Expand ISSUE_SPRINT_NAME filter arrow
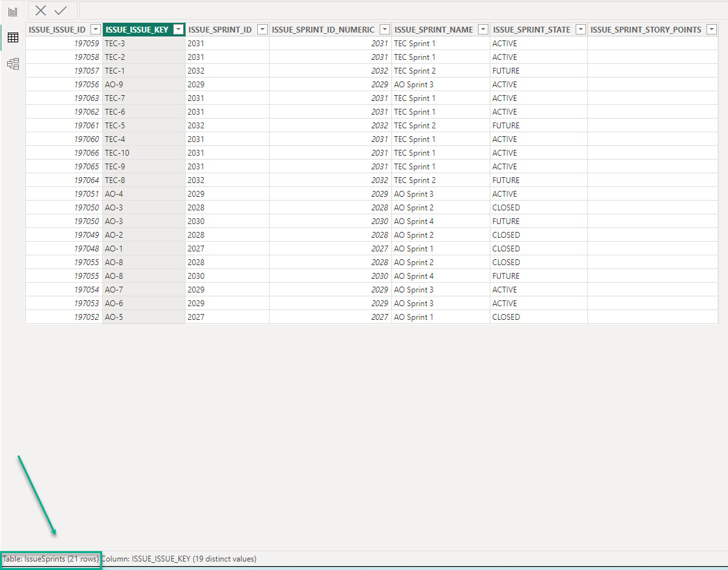This screenshot has height=570, width=728. pyautogui.click(x=483, y=29)
